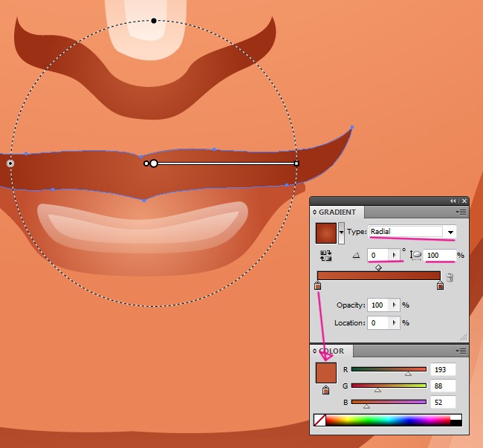
Task: Open the Color panel options menu
Action: click(x=461, y=351)
